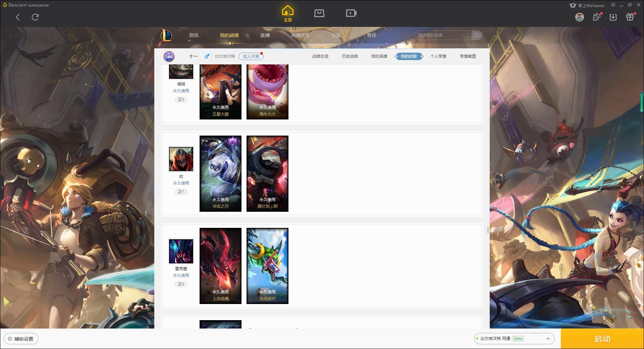Image resolution: width=644 pixels, height=349 pixels.
Task: Click the League of Legends logo
Action: coord(166,35)
